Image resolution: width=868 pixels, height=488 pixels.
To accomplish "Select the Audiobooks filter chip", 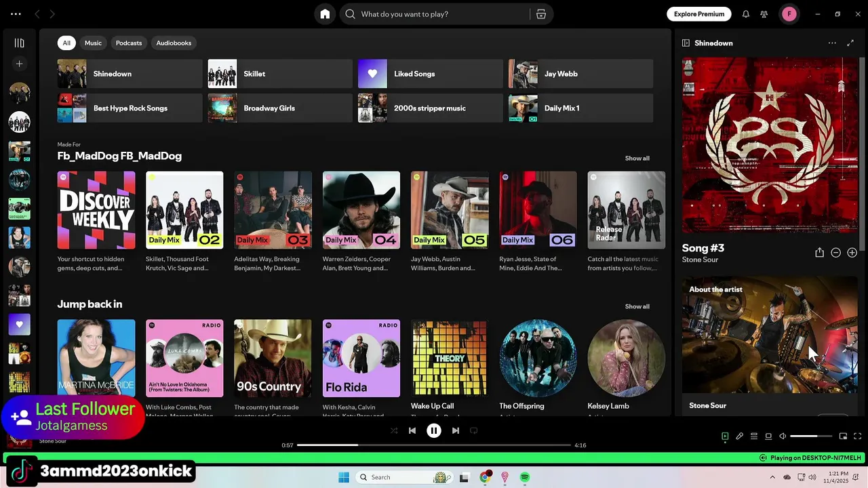I will pyautogui.click(x=174, y=43).
